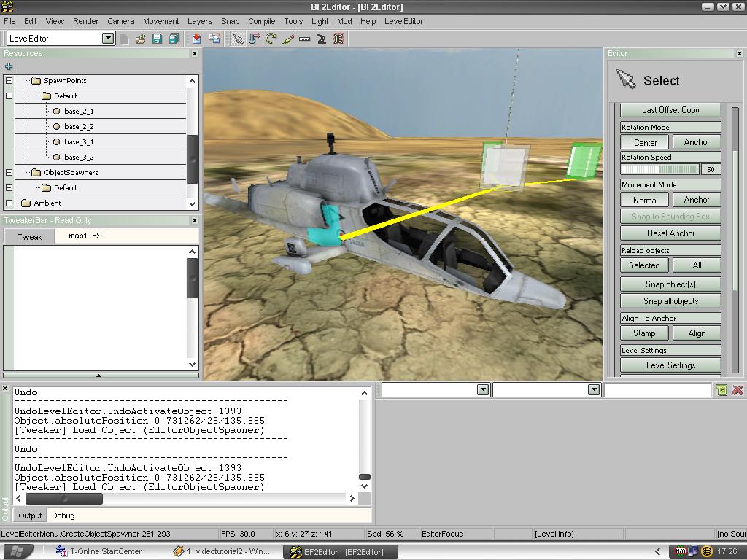Click the red X icon beside the green scroll
Screen dimensions: 747x560
tap(738, 390)
